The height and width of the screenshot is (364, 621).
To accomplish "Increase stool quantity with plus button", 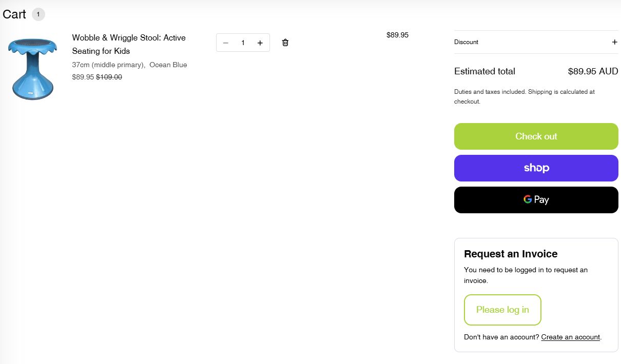I will [260, 43].
